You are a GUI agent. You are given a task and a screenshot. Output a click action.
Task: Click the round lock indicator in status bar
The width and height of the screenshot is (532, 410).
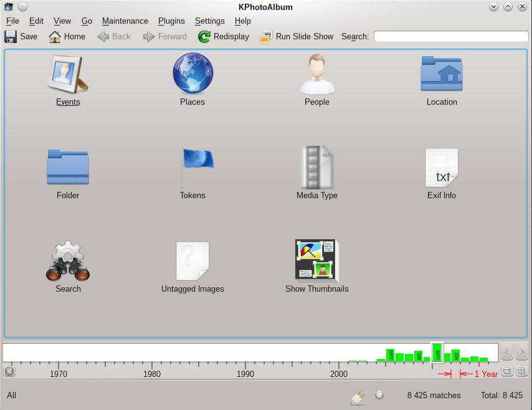(379, 394)
